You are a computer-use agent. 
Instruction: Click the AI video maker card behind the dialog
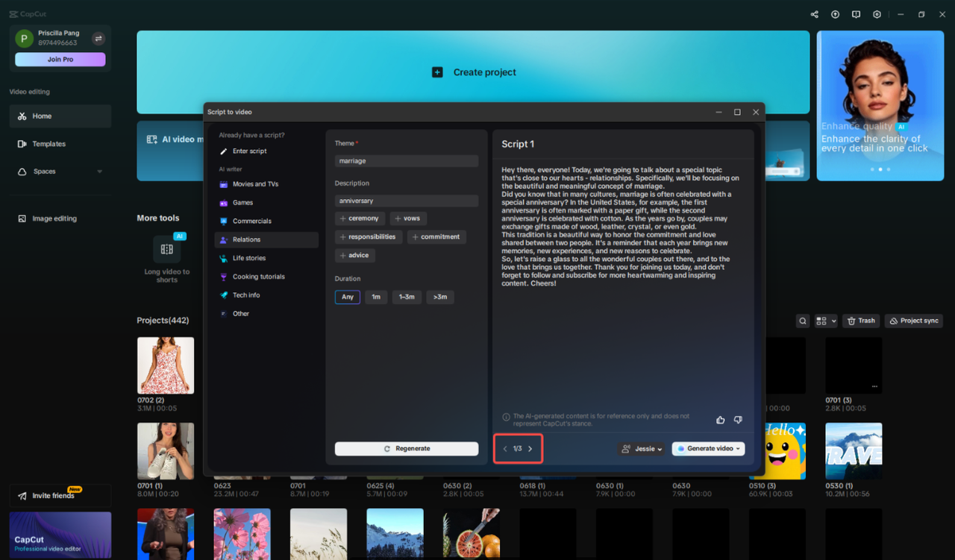[x=171, y=151]
